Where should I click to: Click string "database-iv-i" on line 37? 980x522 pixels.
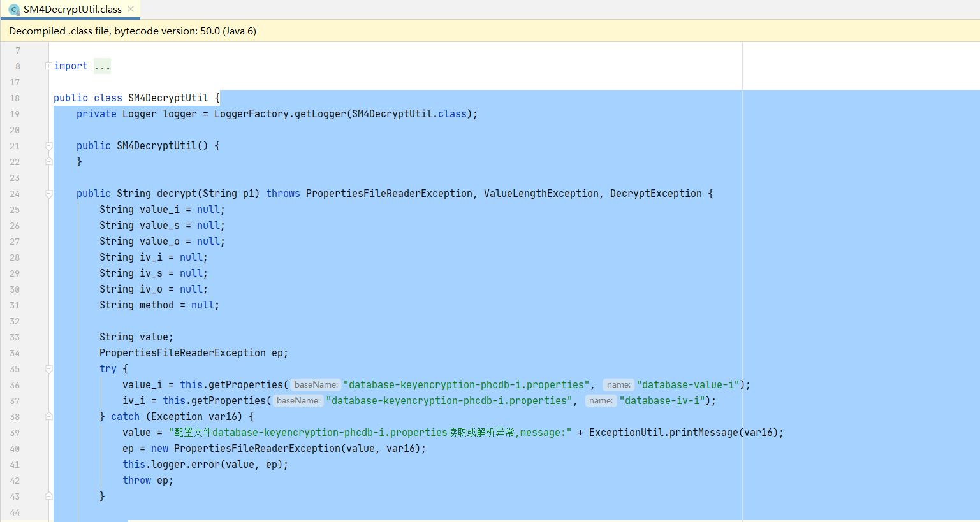(662, 401)
